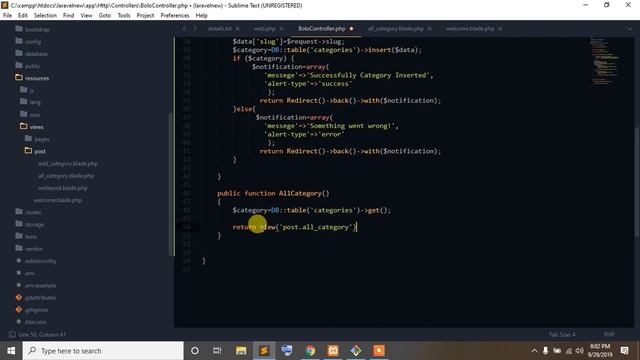Open Google Chrome from taskbar
The image size is (640, 360).
[310, 351]
